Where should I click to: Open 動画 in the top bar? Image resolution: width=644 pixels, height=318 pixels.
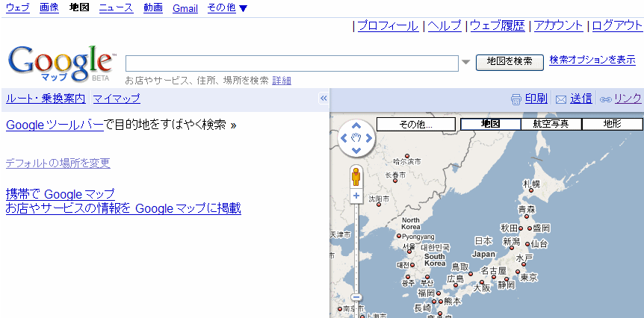153,7
